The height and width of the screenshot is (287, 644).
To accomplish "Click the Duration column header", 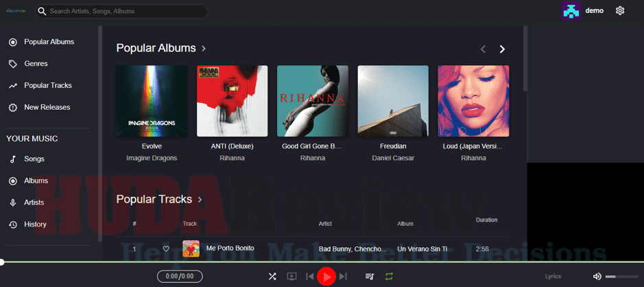I will point(487,220).
